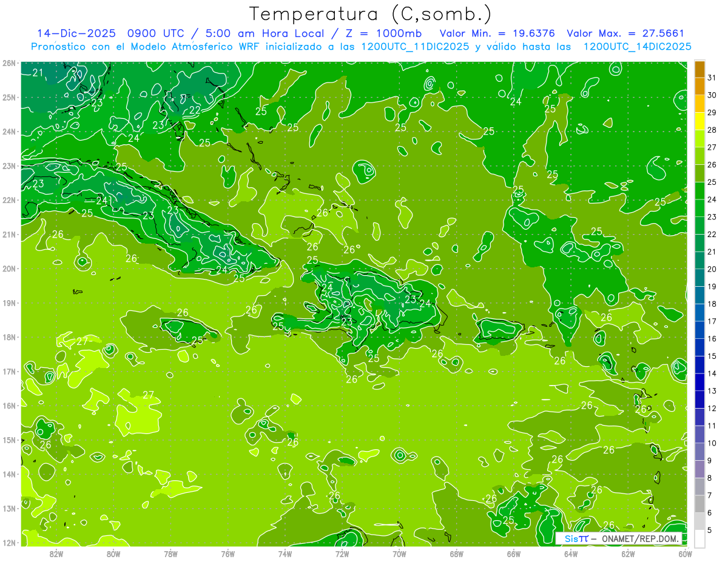Click the '14N' latitude axis label

[x=8, y=474]
